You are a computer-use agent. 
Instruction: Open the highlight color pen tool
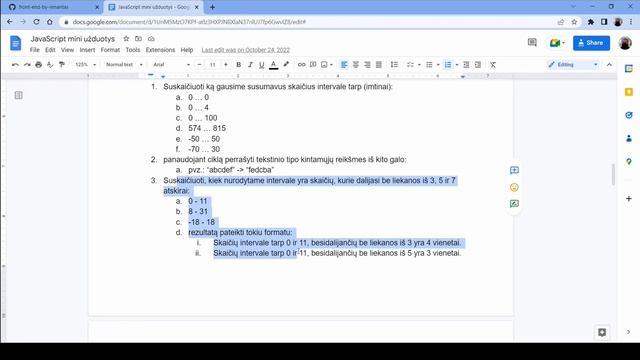point(286,64)
